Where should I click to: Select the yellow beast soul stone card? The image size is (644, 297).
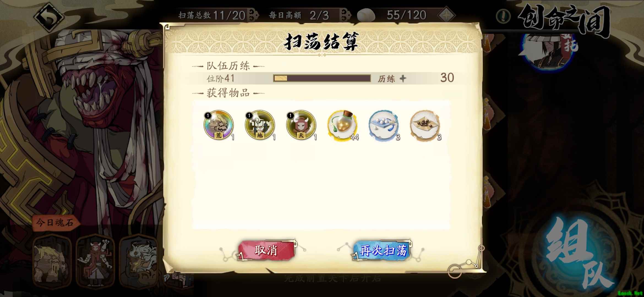coord(52,261)
